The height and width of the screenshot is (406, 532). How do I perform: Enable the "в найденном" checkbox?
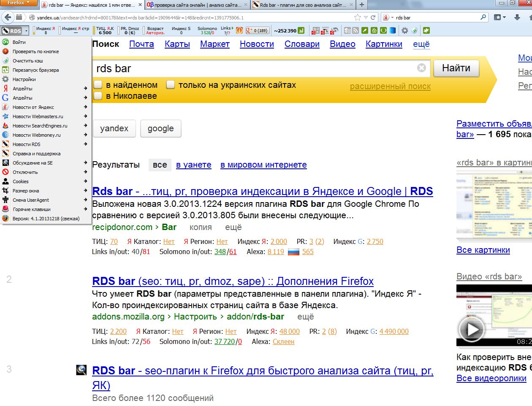point(98,85)
